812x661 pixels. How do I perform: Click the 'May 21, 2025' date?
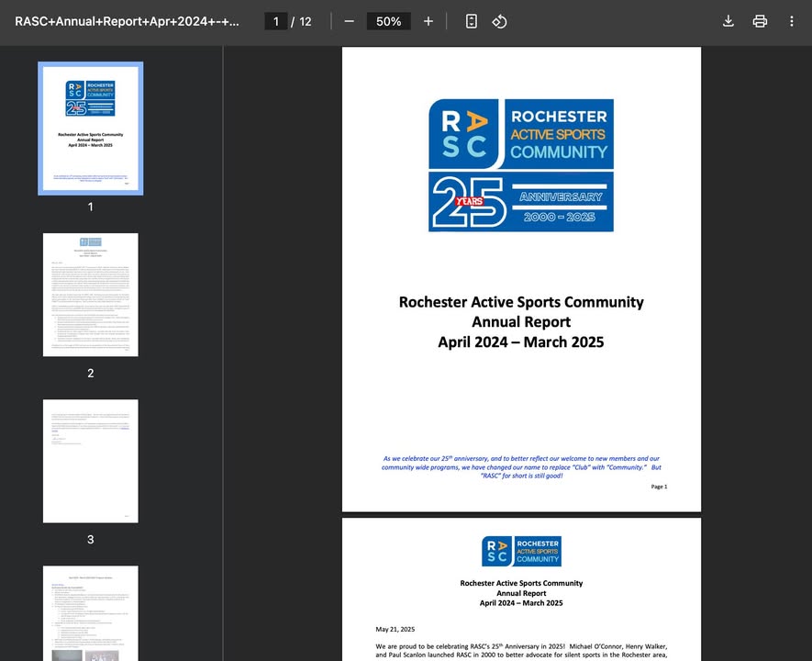(x=395, y=630)
